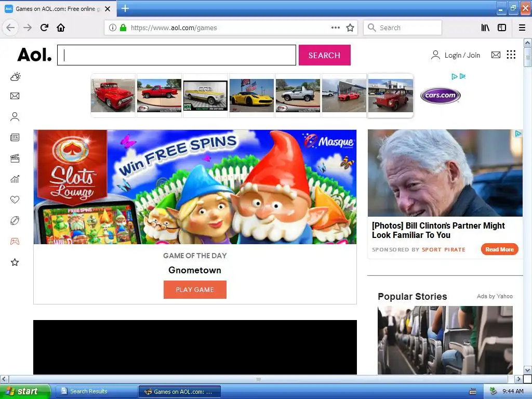Click the silver SUV car thumbnail
This screenshot has width=532, height=399.
pos(298,96)
